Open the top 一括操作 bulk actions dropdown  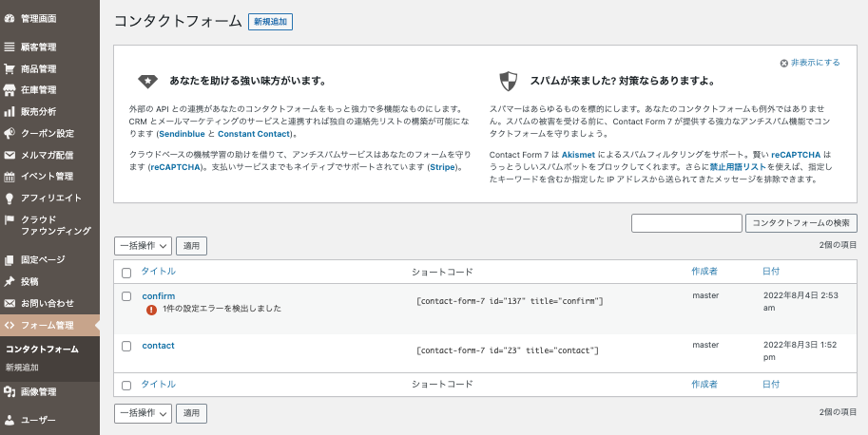[143, 246]
